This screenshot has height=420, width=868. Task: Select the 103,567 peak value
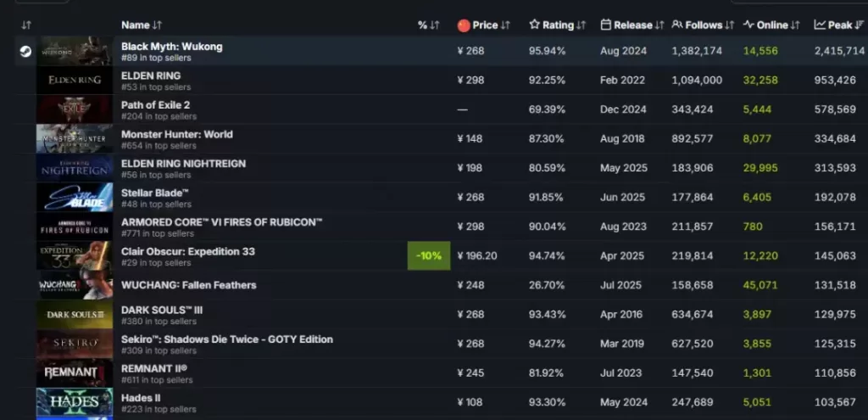835,402
